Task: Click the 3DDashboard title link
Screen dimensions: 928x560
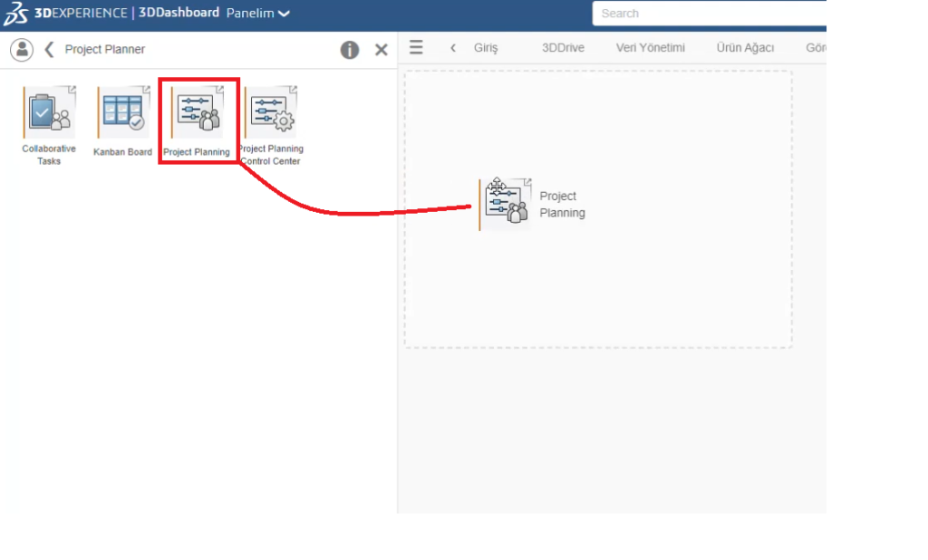Action: 179,14
